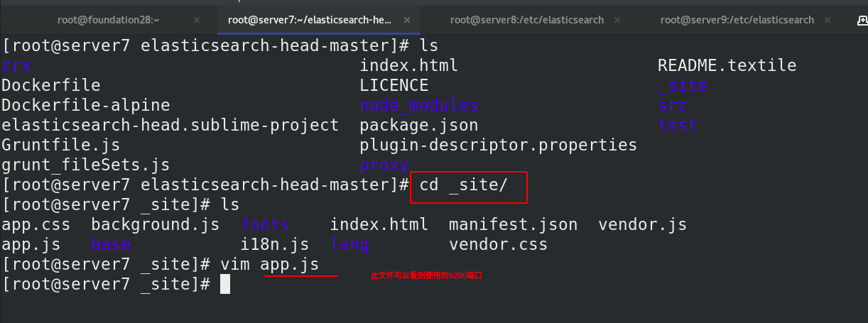Click the Dockerfile-alpine file name
This screenshot has width=868, height=323.
pyautogui.click(x=86, y=106)
